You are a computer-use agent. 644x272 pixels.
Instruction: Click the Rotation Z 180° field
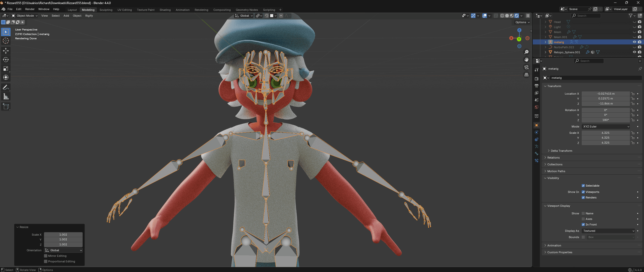click(606, 120)
